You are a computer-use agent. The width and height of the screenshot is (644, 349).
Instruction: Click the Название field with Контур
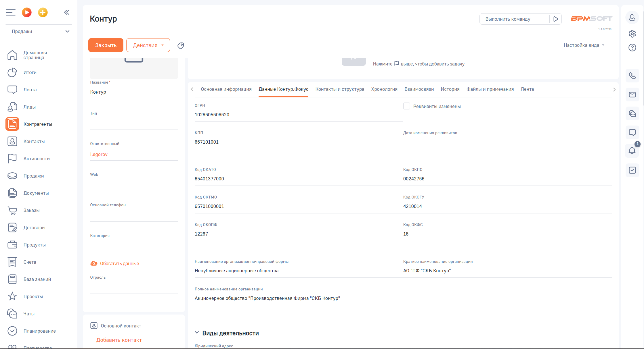pos(134,92)
